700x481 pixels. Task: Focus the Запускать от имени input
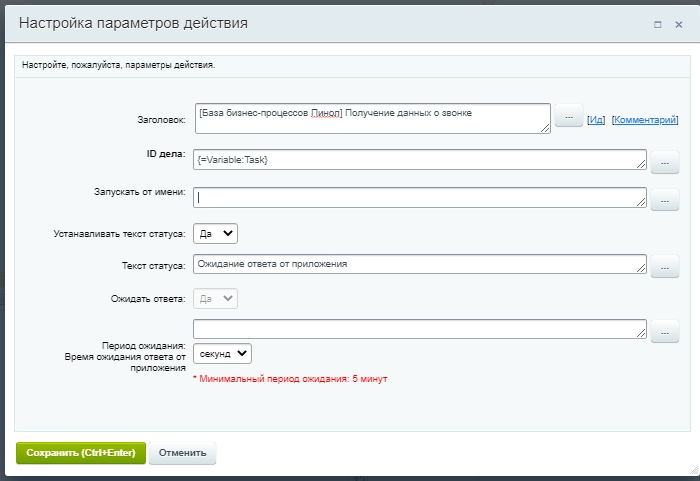(418, 198)
